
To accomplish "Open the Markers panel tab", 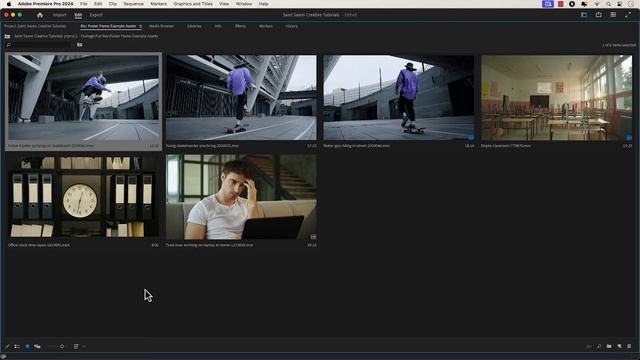I will pyautogui.click(x=266, y=26).
